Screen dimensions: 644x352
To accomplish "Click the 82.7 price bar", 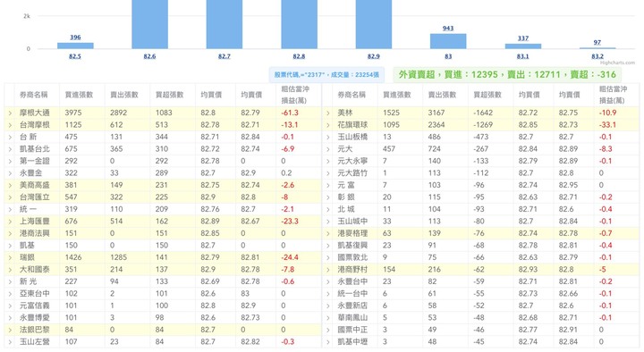I will (x=225, y=24).
